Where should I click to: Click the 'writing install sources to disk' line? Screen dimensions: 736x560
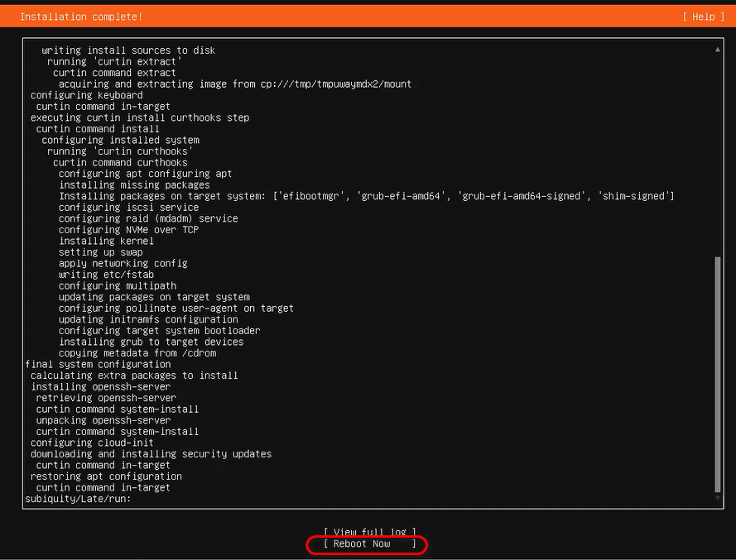128,50
